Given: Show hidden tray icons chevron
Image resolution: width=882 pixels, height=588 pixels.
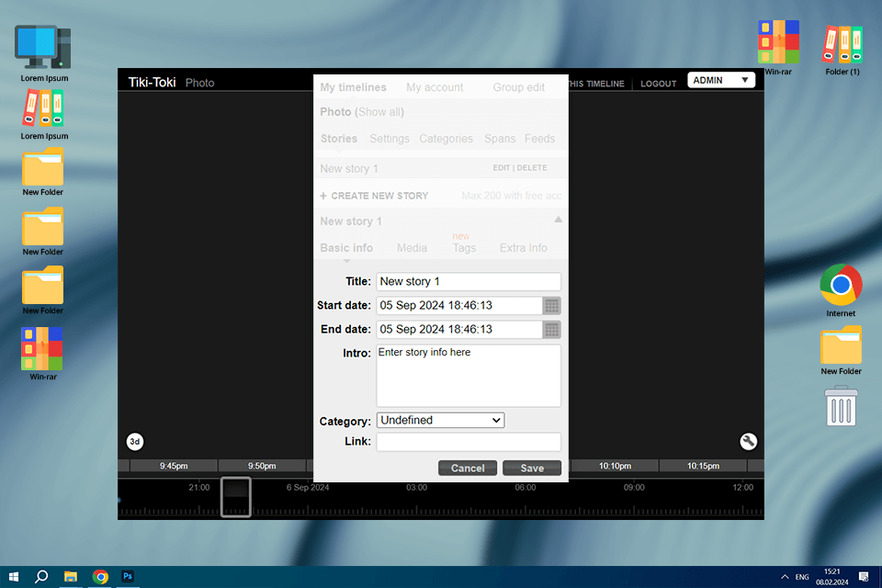Looking at the screenshot, I should click(785, 577).
